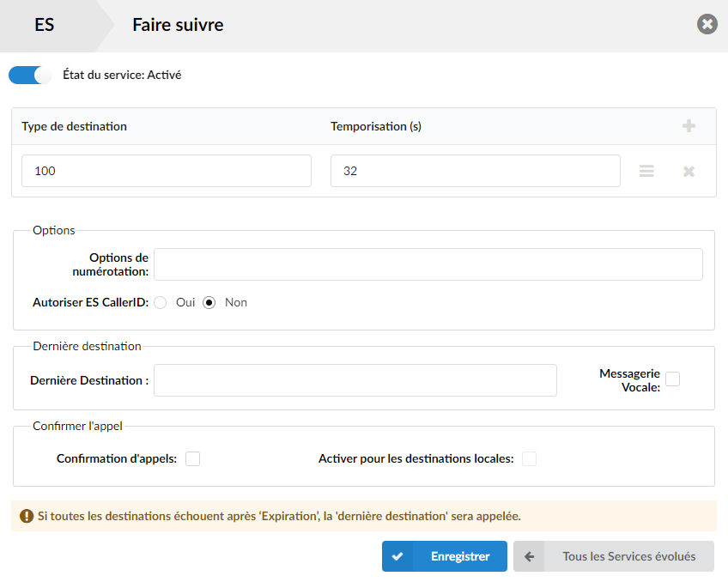The image size is (728, 582).
Task: Go back to Tous les Services évolués
Action: pos(613,556)
